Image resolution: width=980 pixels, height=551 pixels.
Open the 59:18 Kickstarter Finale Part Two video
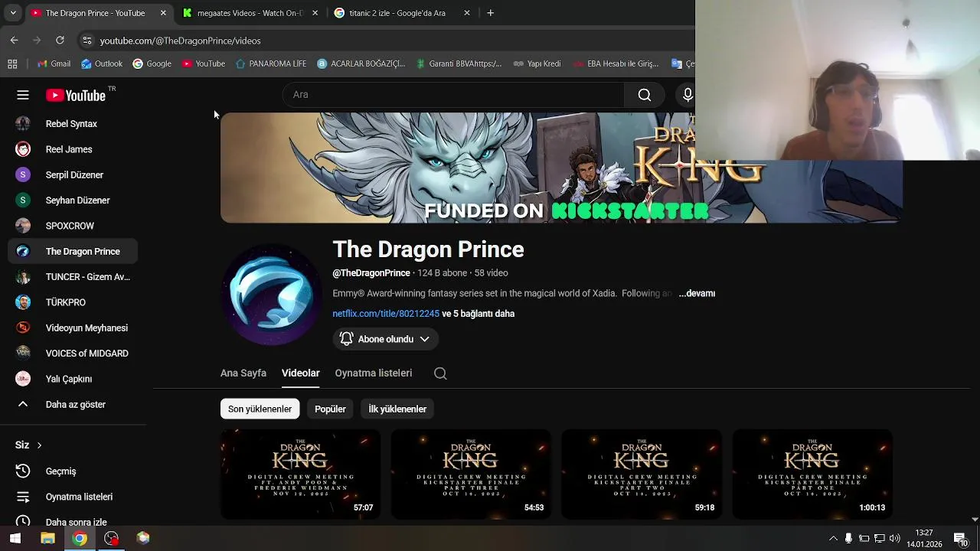pyautogui.click(x=642, y=474)
